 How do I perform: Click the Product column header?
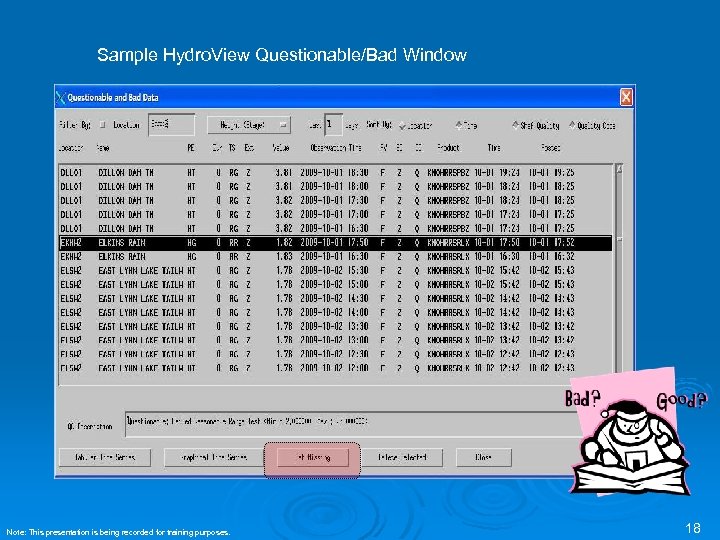pos(448,148)
